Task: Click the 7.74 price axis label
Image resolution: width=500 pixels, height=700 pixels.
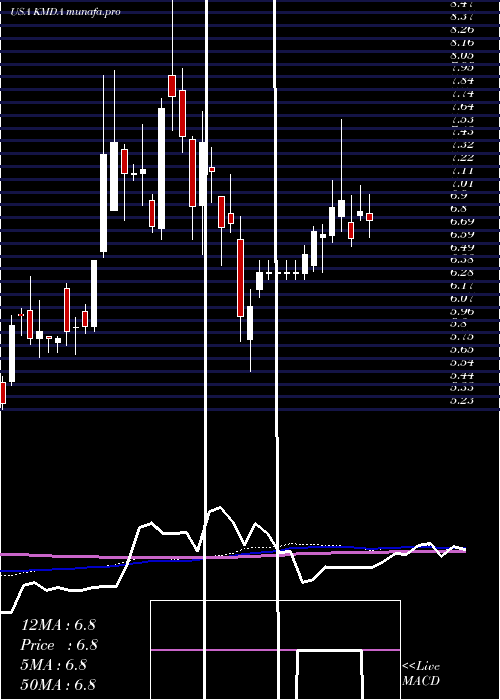Action: [462, 94]
